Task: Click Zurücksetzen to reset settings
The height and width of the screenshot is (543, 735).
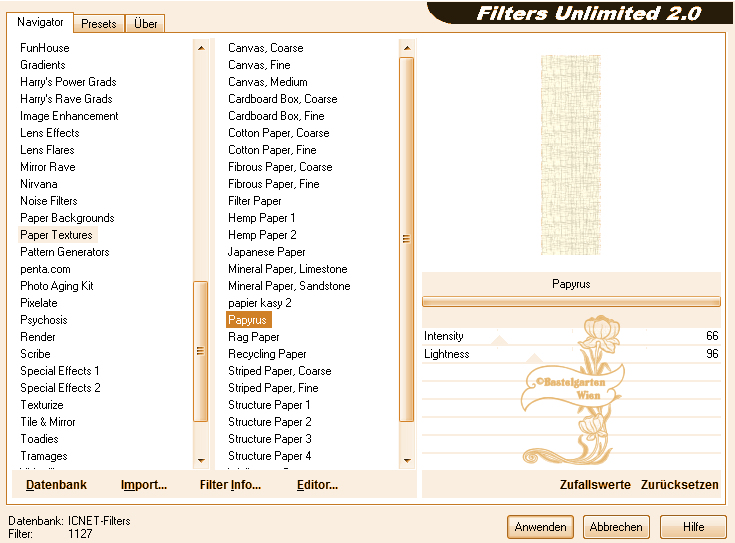Action: click(x=679, y=484)
